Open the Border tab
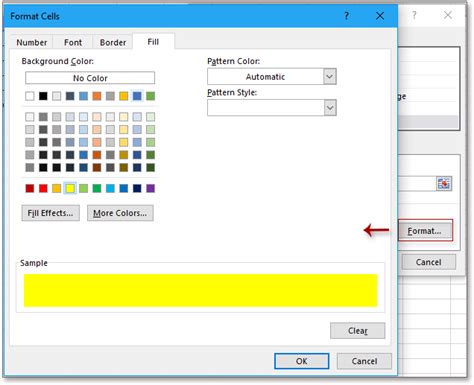 [x=113, y=43]
